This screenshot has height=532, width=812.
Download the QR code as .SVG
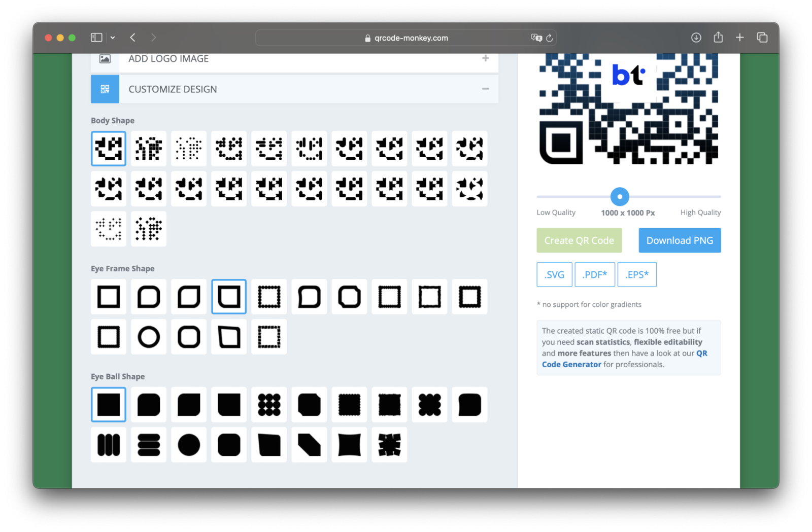(x=554, y=274)
